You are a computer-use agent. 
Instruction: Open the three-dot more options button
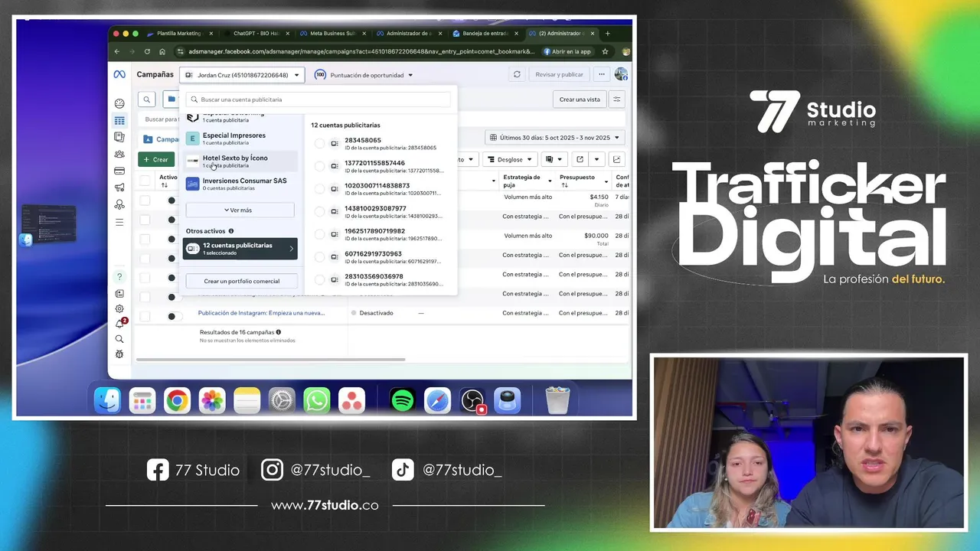pyautogui.click(x=602, y=75)
